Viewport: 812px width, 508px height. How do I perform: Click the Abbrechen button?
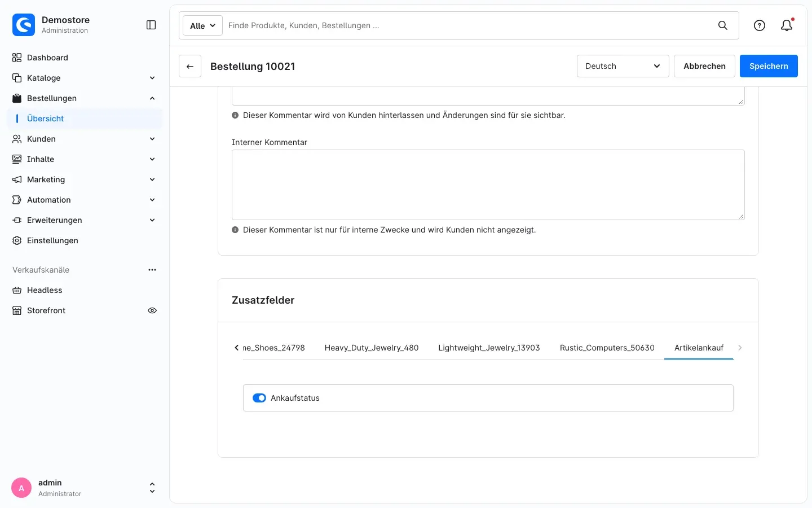(x=704, y=66)
